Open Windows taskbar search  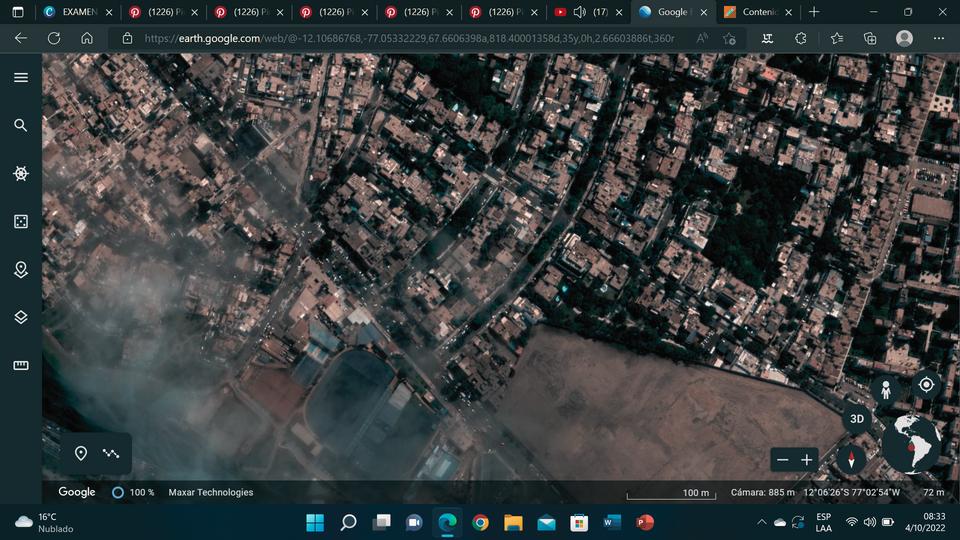click(x=348, y=522)
